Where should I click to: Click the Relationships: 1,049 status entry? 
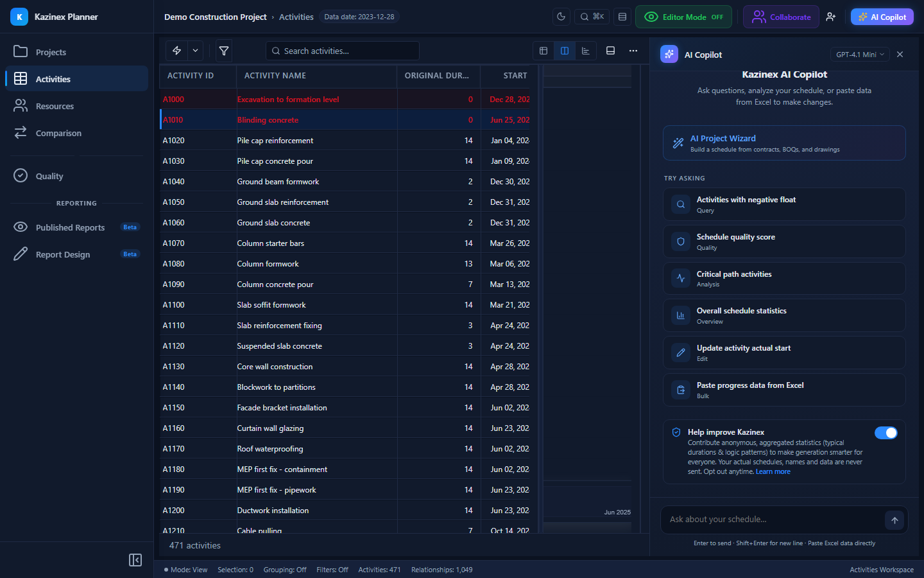442,570
